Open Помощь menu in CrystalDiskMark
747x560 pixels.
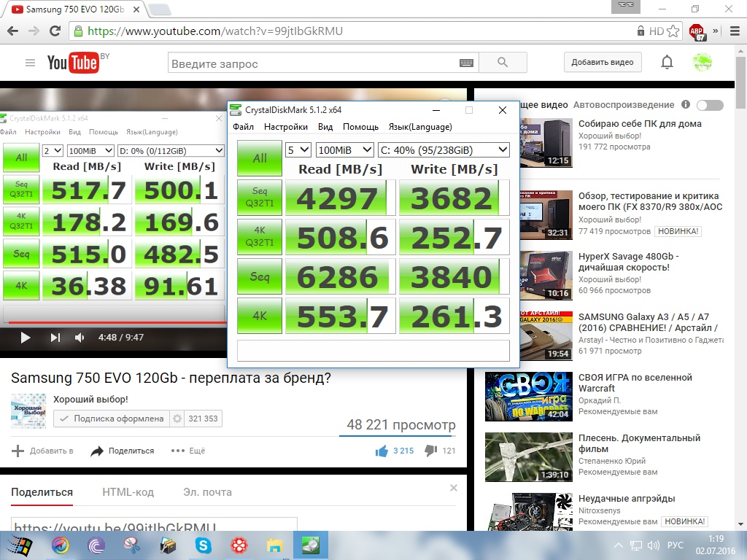pyautogui.click(x=360, y=127)
